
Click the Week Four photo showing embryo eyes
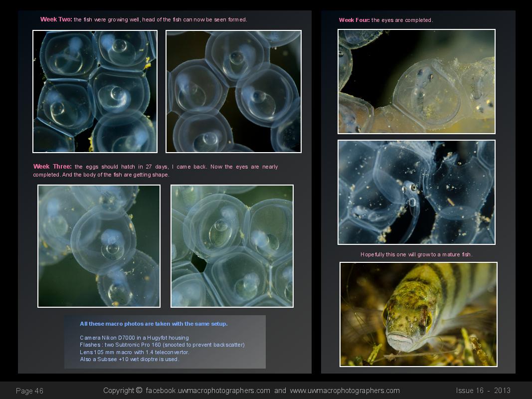[x=416, y=192]
